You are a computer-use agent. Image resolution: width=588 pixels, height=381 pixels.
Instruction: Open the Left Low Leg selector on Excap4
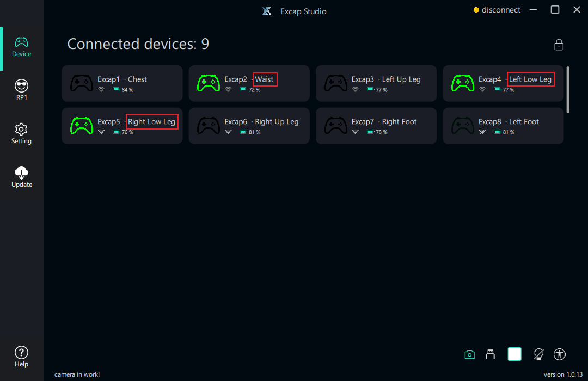click(x=530, y=79)
